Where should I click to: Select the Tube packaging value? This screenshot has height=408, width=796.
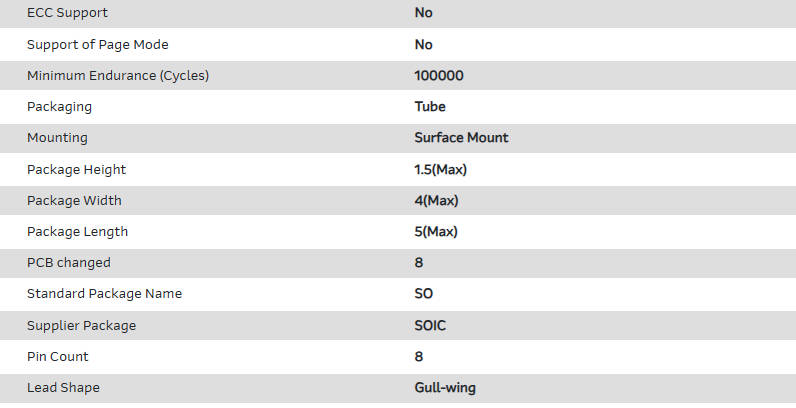(x=430, y=106)
